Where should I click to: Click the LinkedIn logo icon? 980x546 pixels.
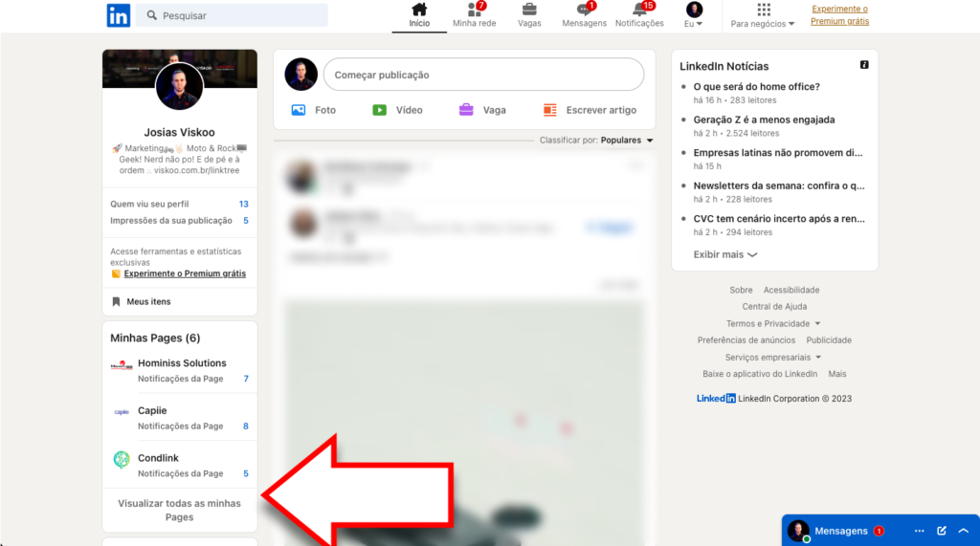118,15
